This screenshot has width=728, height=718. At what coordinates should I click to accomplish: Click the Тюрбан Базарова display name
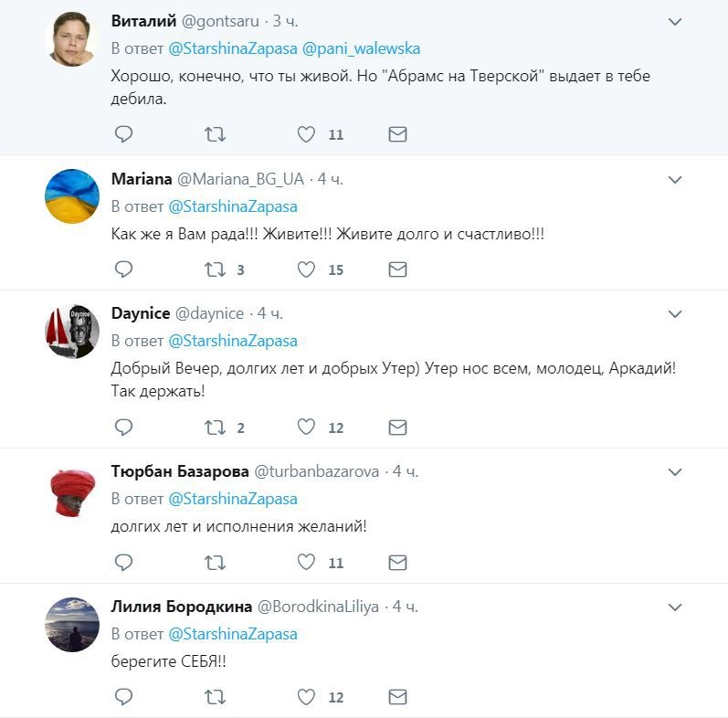pyautogui.click(x=180, y=472)
